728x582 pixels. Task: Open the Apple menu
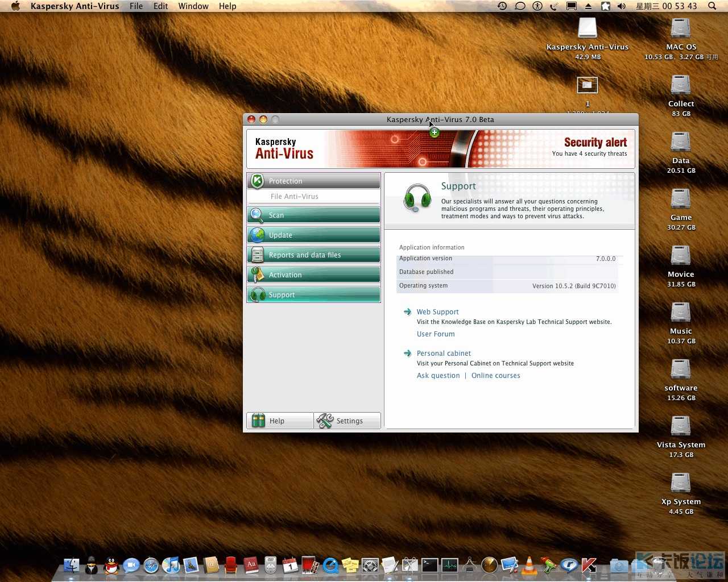pos(15,6)
